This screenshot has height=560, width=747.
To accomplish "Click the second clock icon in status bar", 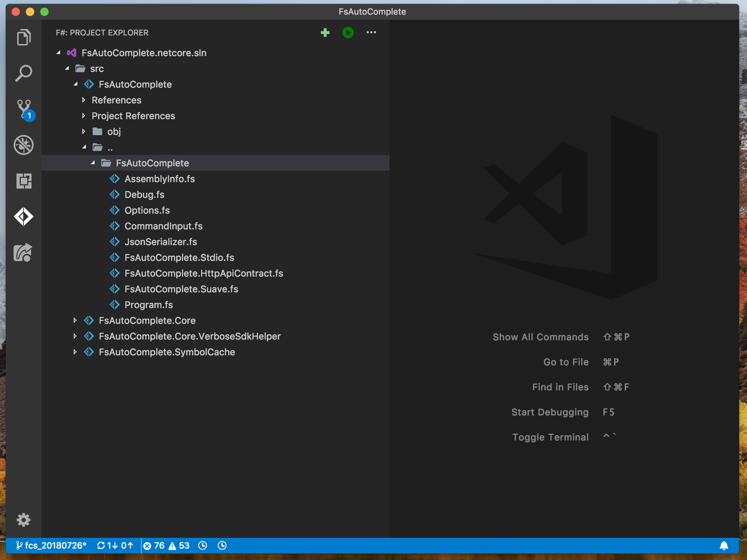I will tap(222, 545).
